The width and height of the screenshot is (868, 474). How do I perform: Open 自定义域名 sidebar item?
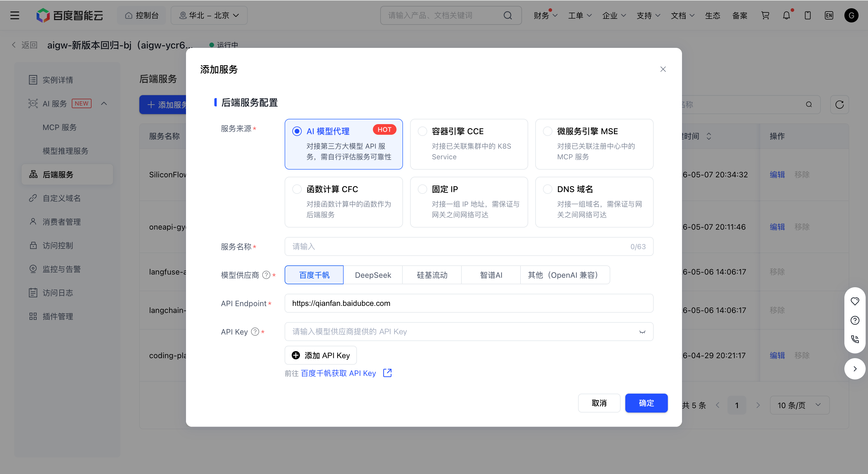67,198
